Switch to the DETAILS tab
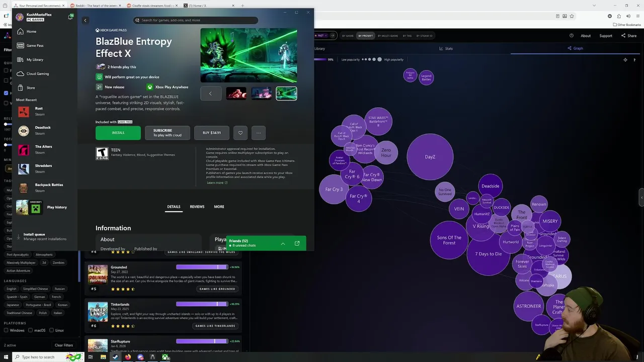This screenshot has height=362, width=644. pyautogui.click(x=174, y=207)
